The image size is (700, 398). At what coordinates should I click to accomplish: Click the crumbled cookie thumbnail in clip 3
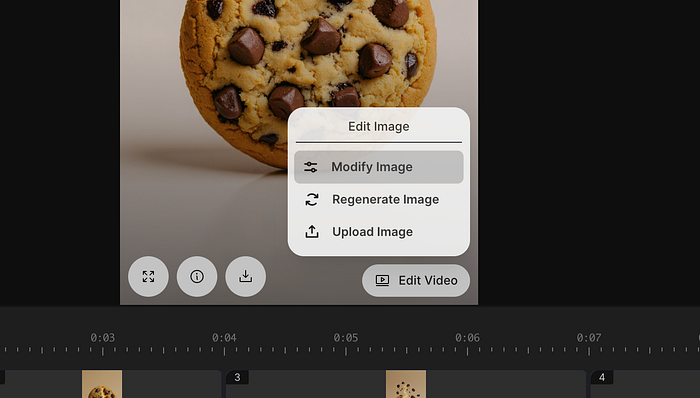tap(406, 384)
